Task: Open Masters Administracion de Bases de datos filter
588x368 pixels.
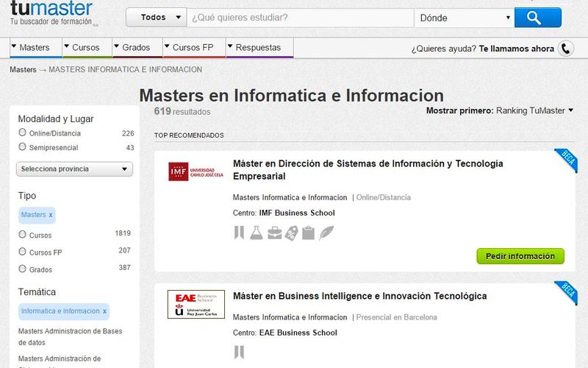Action: coord(70,337)
